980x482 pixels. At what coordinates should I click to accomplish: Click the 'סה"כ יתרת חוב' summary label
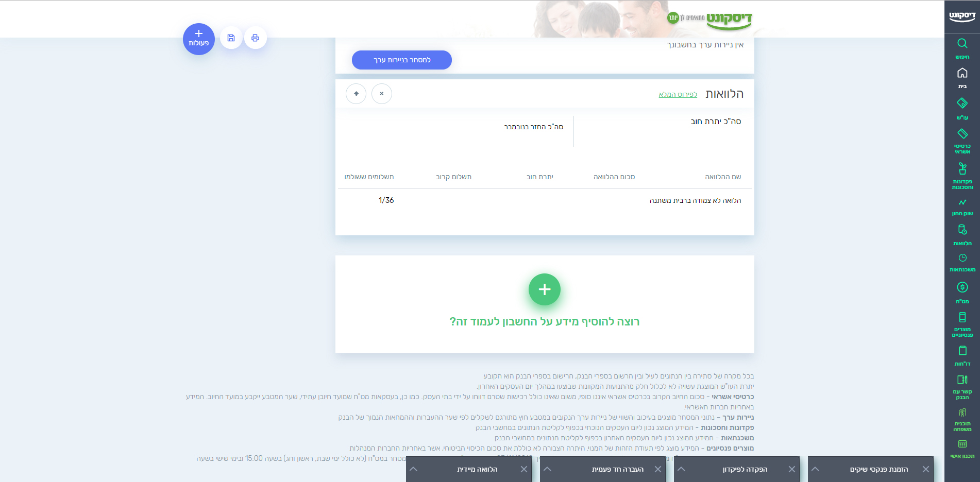716,122
